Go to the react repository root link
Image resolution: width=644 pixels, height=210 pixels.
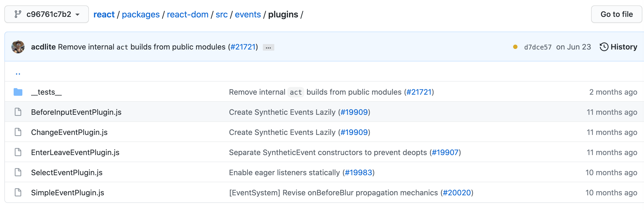coord(104,14)
